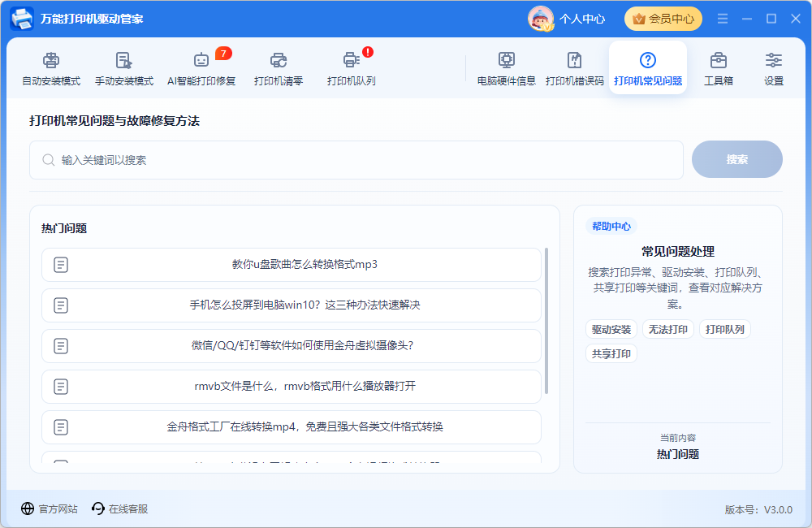Open 在线客服 (online support) link

128,509
